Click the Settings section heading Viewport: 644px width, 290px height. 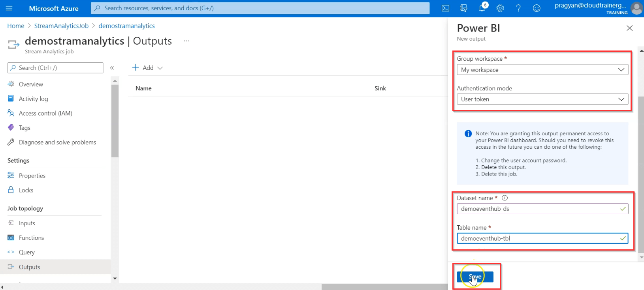tap(18, 161)
